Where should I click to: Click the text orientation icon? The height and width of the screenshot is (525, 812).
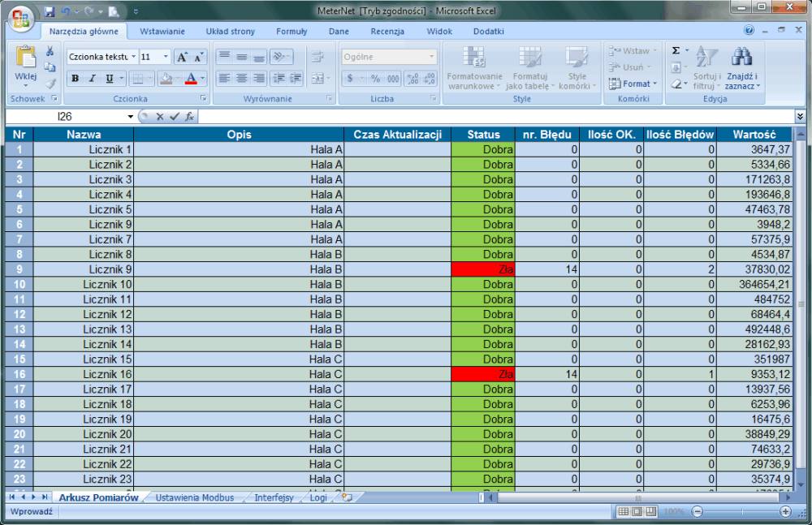point(279,57)
